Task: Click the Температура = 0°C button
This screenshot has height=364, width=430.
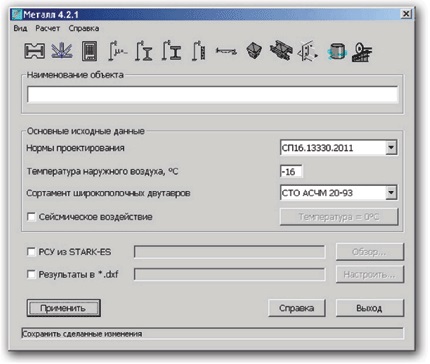Action: click(x=339, y=217)
